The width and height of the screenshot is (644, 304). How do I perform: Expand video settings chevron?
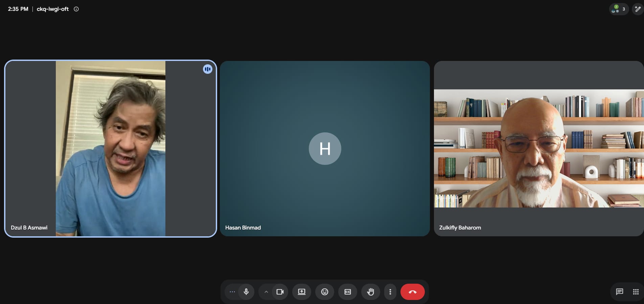(266, 292)
